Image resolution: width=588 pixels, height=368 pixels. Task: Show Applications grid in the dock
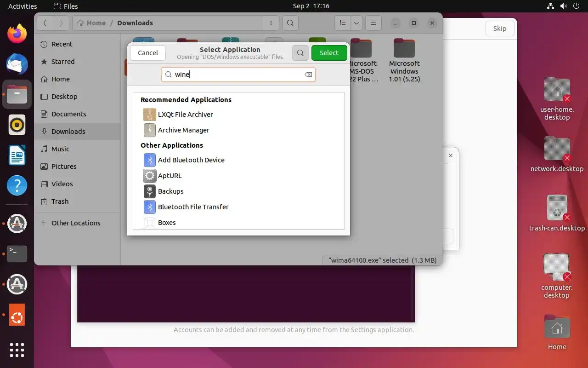click(x=17, y=350)
